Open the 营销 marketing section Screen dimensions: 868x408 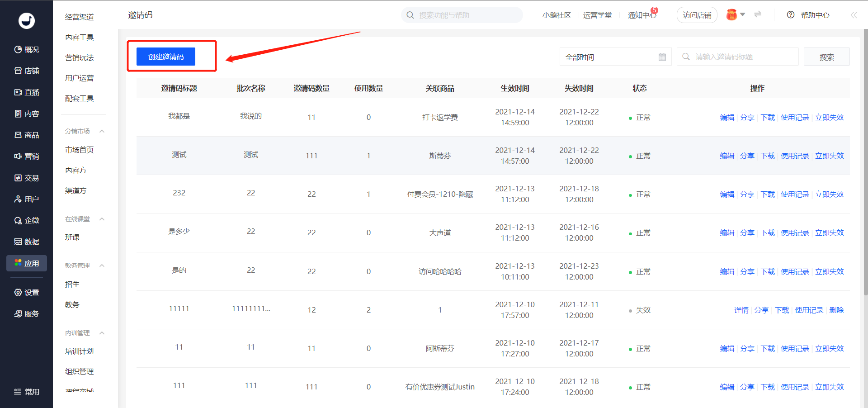[26, 156]
